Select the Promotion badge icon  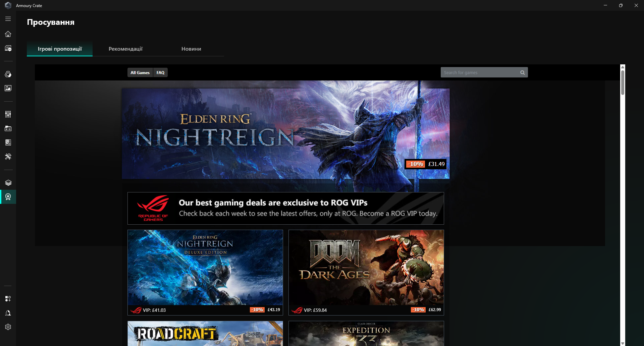pyautogui.click(x=8, y=197)
